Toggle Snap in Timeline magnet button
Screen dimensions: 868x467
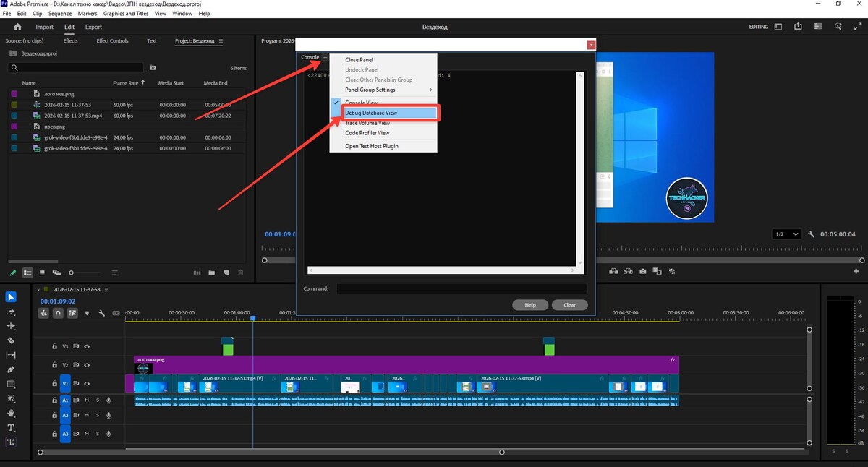click(59, 313)
